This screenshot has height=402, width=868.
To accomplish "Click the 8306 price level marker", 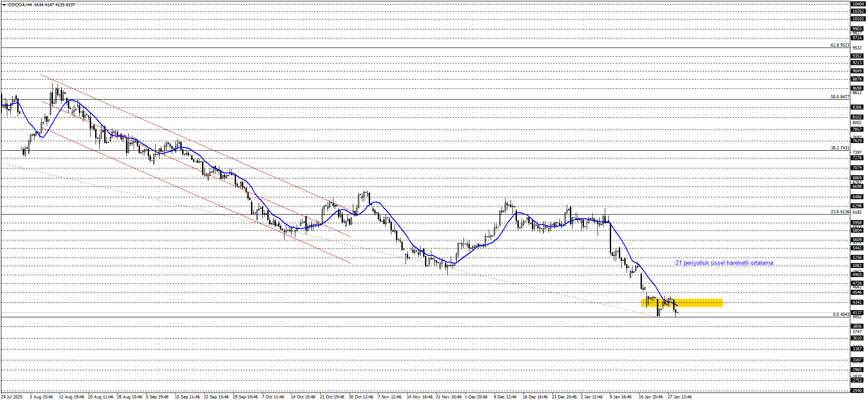I will (857, 107).
